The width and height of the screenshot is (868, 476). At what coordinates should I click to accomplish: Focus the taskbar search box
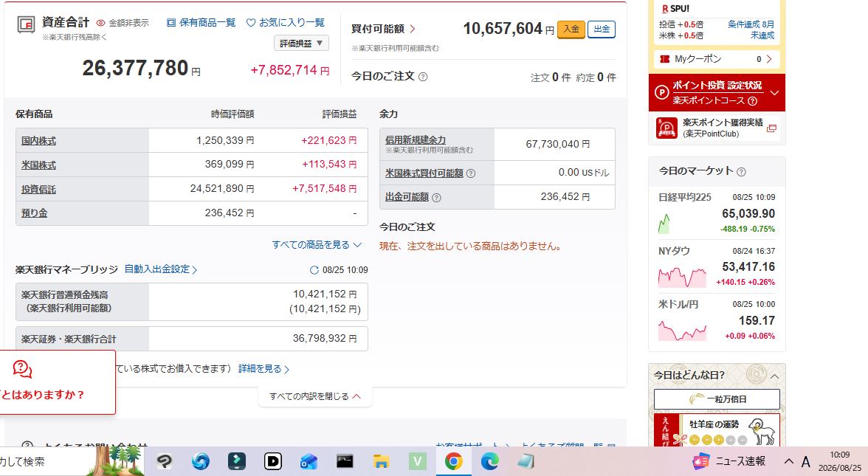point(43,461)
